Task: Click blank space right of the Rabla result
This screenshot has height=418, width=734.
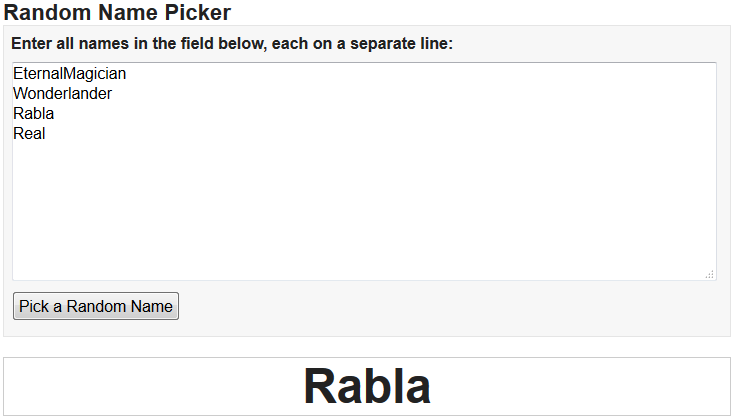Action: [580, 386]
